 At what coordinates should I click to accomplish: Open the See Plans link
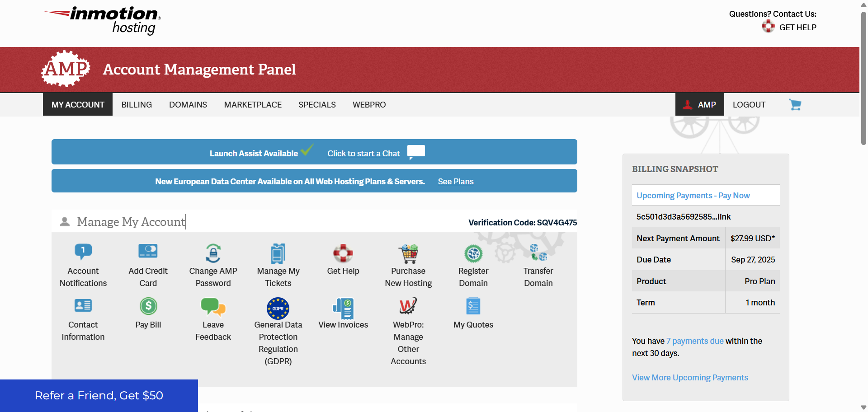pyautogui.click(x=456, y=182)
